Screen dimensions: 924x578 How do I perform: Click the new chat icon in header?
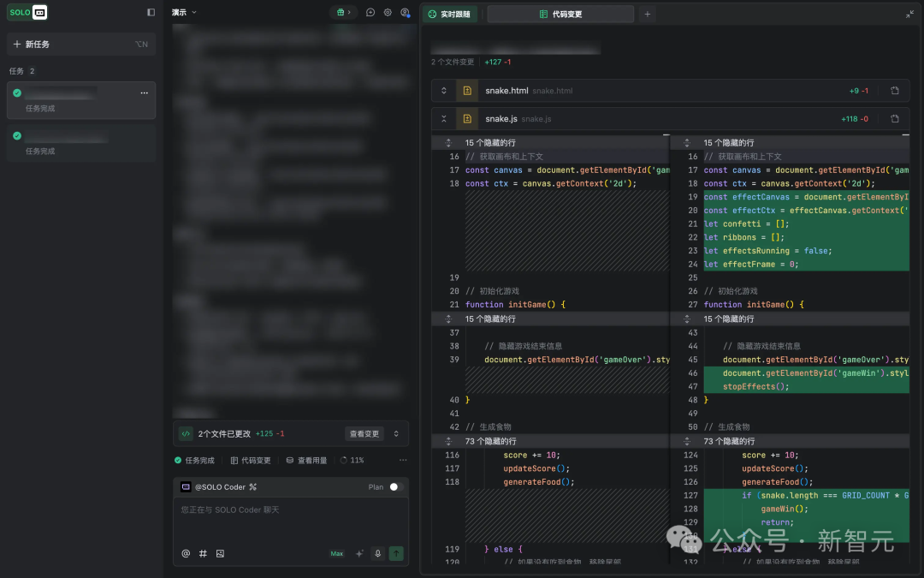pyautogui.click(x=370, y=13)
